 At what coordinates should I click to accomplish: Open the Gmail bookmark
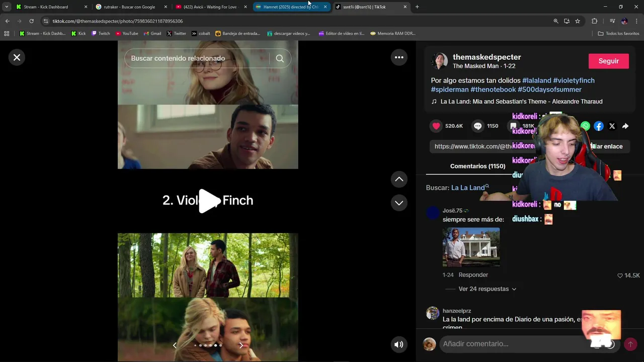(x=152, y=34)
